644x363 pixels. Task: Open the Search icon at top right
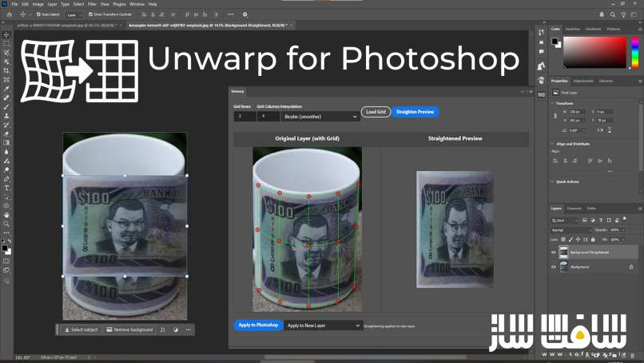(x=612, y=14)
